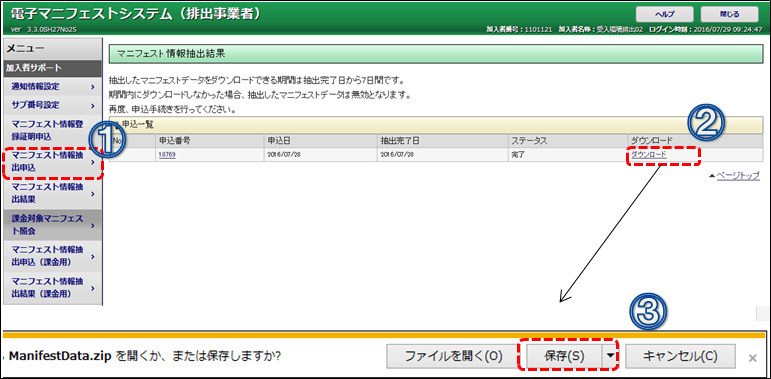The height and width of the screenshot is (379, 771).
Task: Open マニフェスト情報抽出結果 sidebar entry
Action: click(52, 194)
